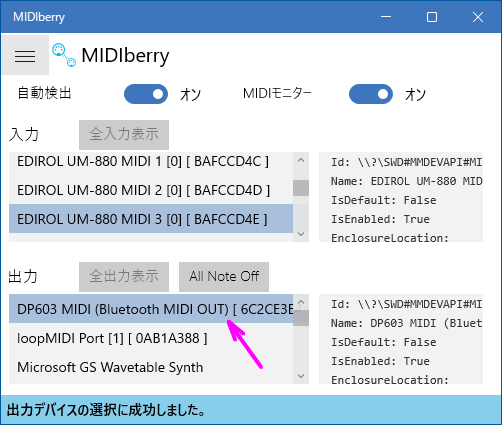Select input EDIROL UM-880 MIDI 1
The image size is (502, 425).
click(151, 161)
